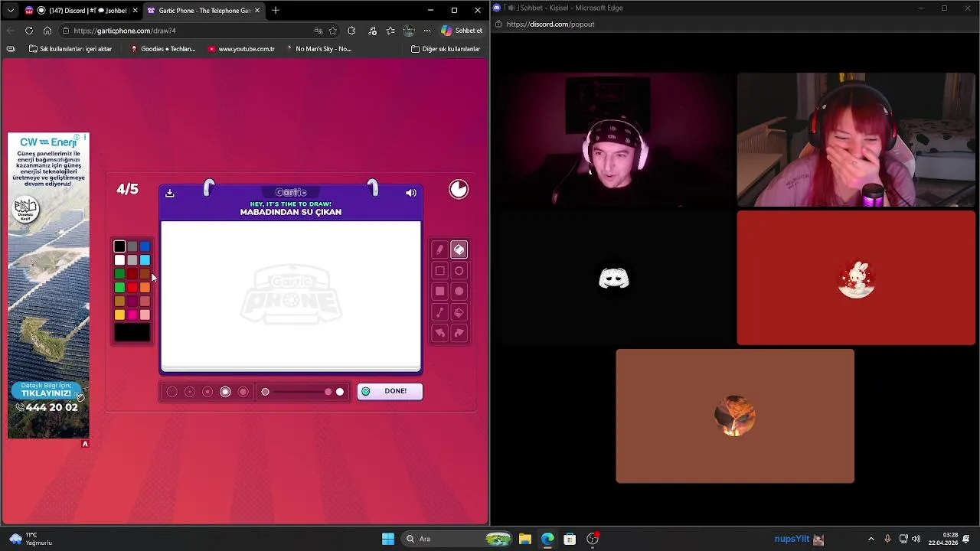Open a new browser tab
Image resolution: width=980 pixels, height=551 pixels.
pos(276,11)
